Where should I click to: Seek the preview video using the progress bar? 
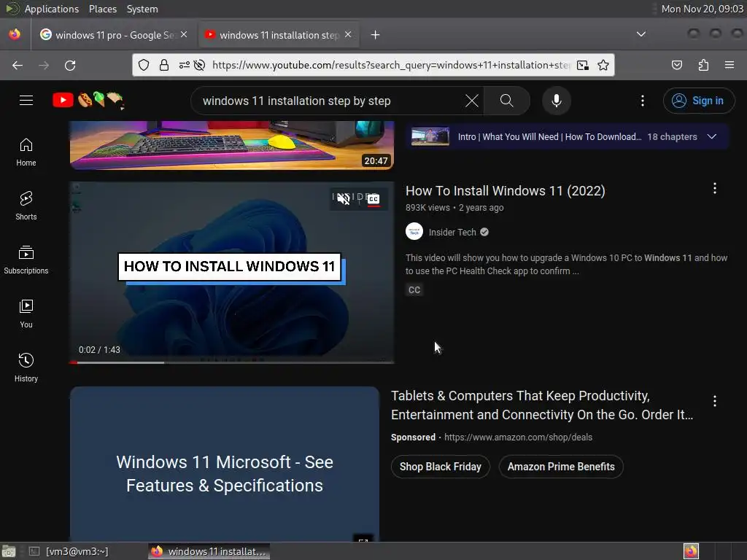point(231,362)
